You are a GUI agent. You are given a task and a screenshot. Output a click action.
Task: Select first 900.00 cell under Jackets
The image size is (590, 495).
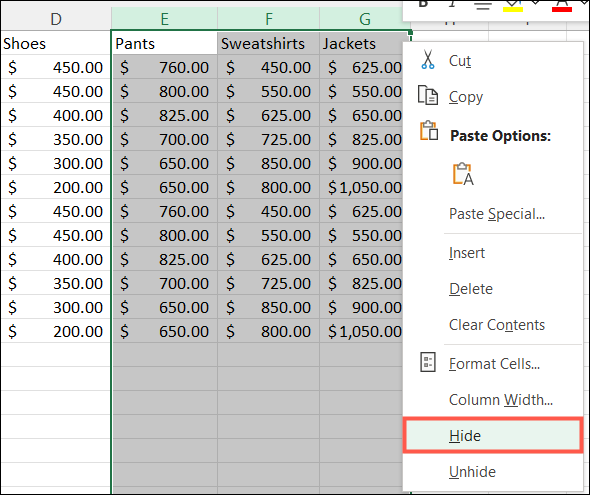pyautogui.click(x=361, y=163)
